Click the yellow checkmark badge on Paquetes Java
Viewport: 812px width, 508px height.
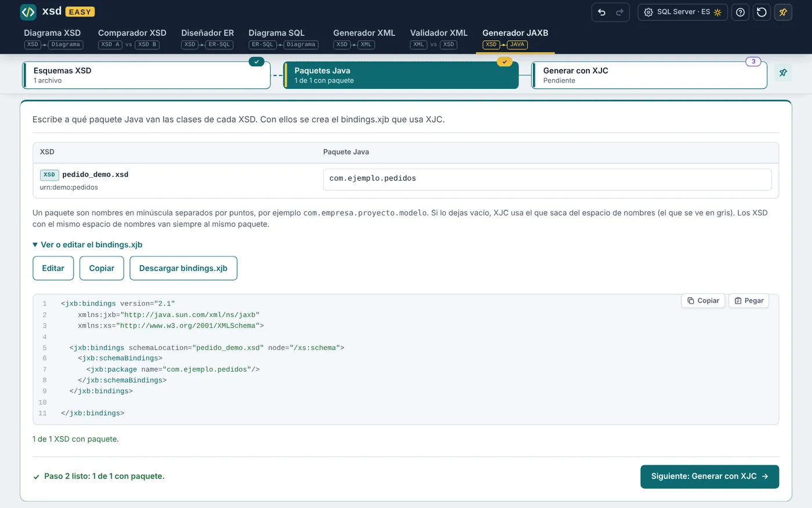505,62
